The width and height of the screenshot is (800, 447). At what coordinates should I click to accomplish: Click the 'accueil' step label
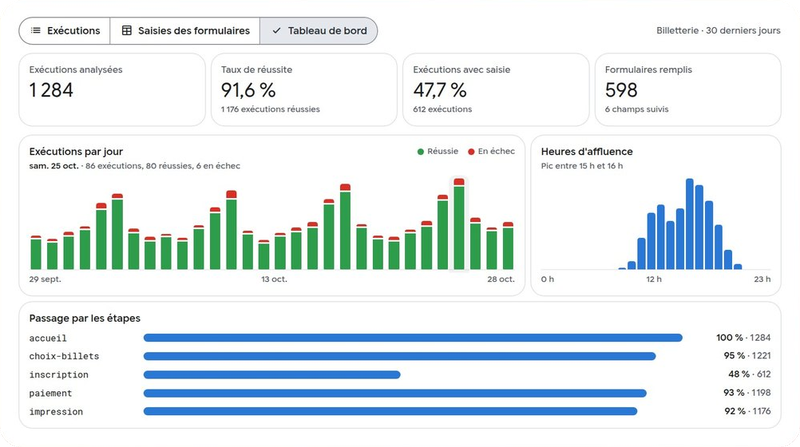tap(48, 338)
